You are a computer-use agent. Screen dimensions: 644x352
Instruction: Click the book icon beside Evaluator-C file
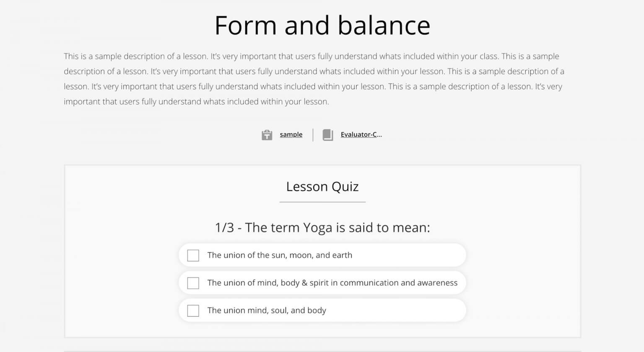(328, 135)
